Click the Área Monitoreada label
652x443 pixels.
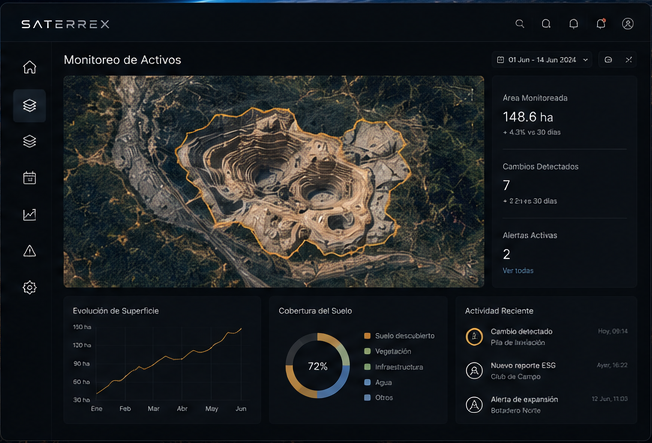point(535,98)
